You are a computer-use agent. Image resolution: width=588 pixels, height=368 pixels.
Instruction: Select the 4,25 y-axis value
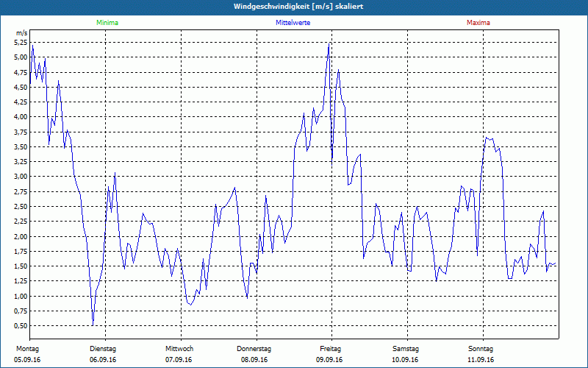[21, 102]
